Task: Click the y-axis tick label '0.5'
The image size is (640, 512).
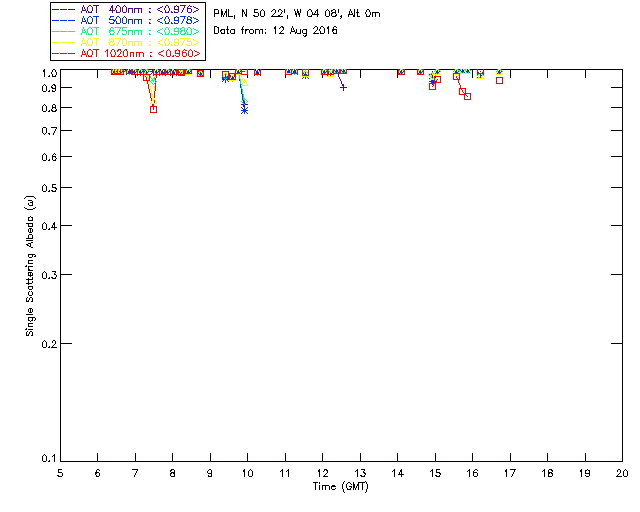Action: [49, 188]
